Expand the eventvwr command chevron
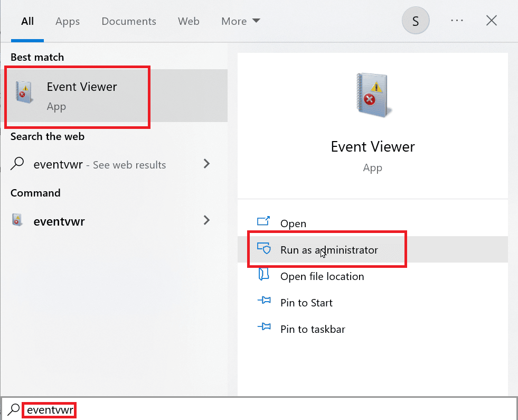Viewport: 518px width, 420px height. pyautogui.click(x=207, y=220)
